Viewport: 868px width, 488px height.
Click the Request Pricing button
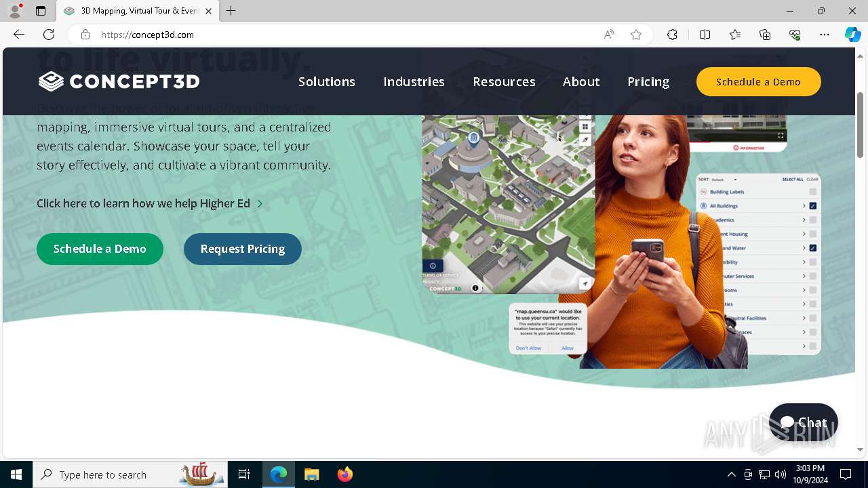243,249
